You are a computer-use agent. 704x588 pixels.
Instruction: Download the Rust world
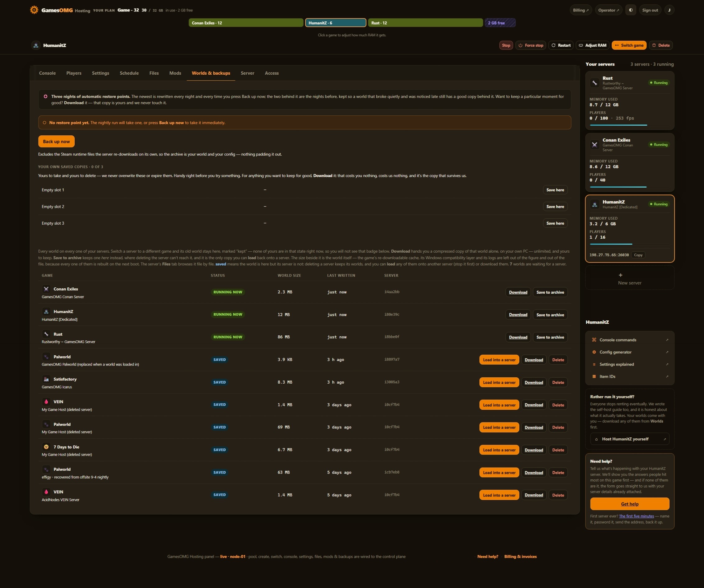(518, 337)
